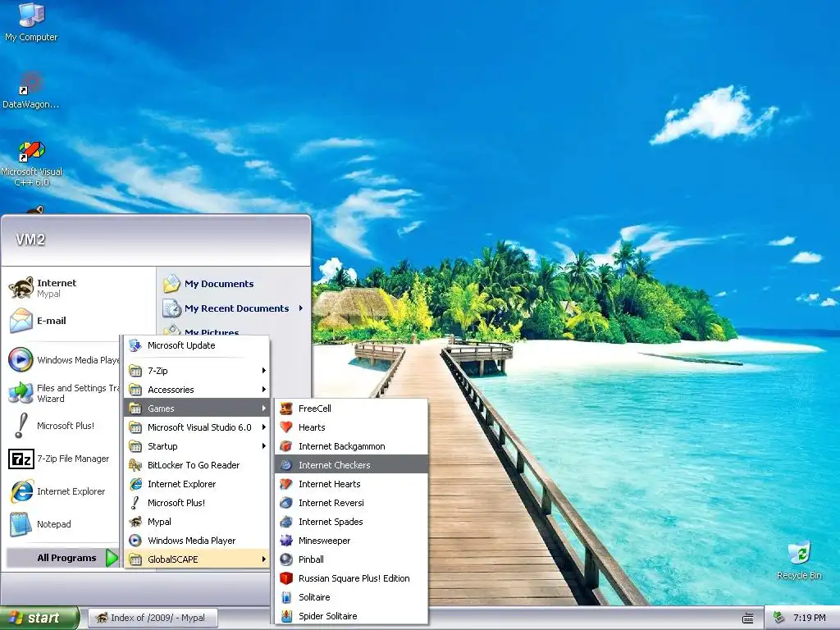Image resolution: width=840 pixels, height=630 pixels.
Task: Select the DataWagon desktop shortcut
Action: pos(31,90)
